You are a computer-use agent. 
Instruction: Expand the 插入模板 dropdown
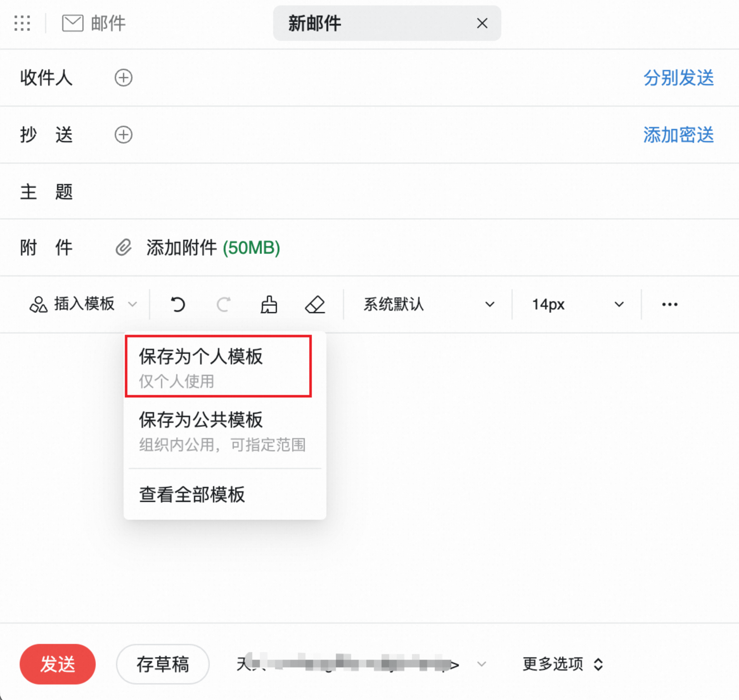point(132,304)
